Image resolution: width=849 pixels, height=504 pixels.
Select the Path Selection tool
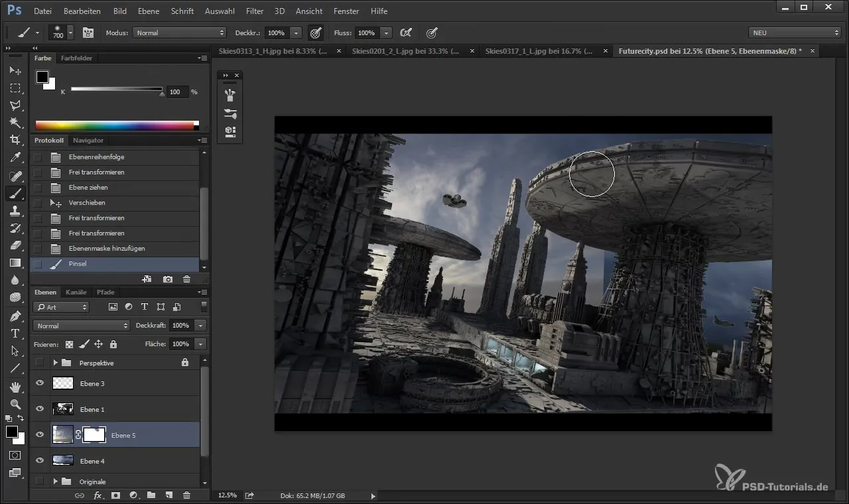coord(15,351)
